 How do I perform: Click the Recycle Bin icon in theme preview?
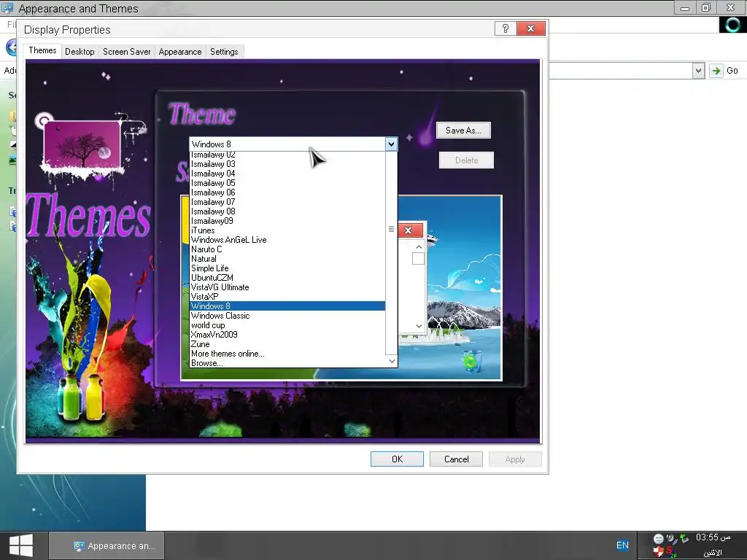[472, 362]
